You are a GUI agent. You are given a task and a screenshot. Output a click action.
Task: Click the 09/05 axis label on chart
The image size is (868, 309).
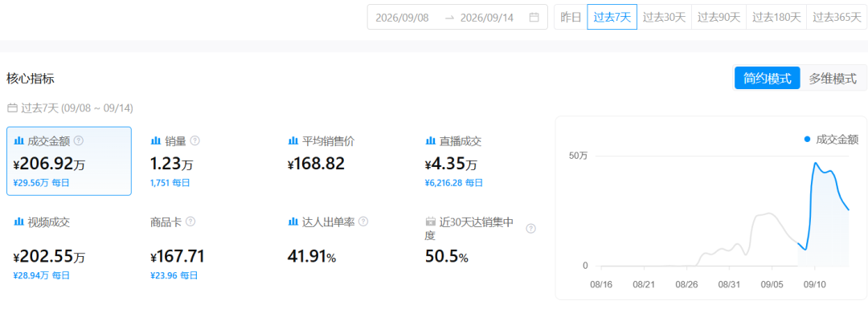[x=773, y=285]
